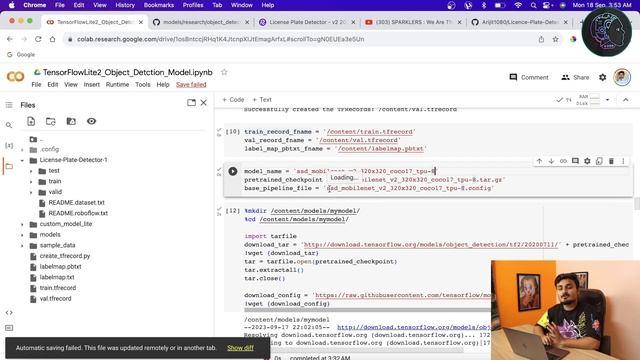This screenshot has height=360, width=640.
Task: Select the Files folder sidebar icon
Action: pyautogui.click(x=9, y=166)
